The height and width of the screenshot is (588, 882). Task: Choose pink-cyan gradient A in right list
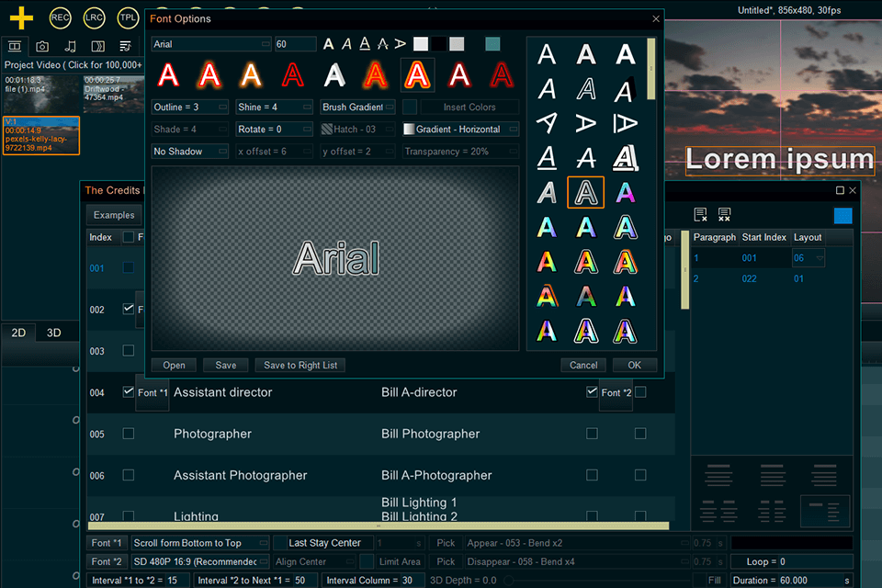click(625, 192)
